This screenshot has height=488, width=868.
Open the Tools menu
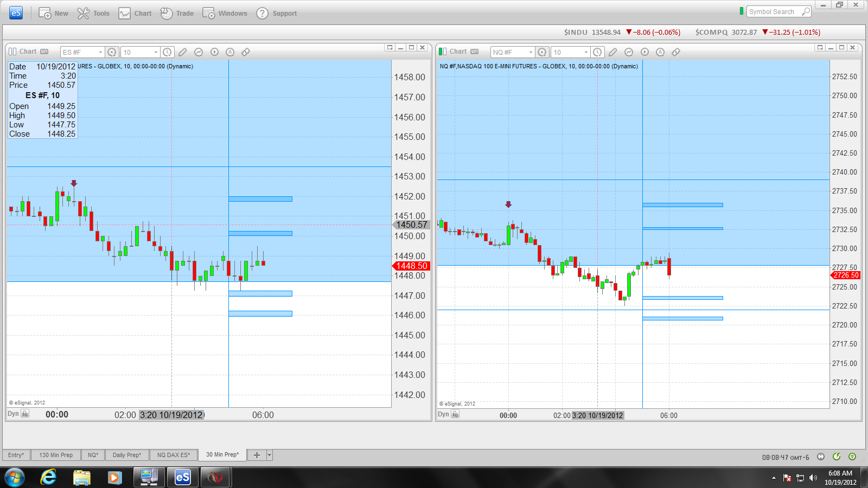93,14
